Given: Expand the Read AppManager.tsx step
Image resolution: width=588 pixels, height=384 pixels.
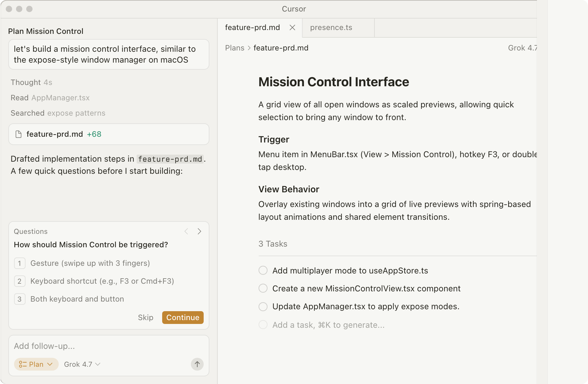Looking at the screenshot, I should pos(50,98).
